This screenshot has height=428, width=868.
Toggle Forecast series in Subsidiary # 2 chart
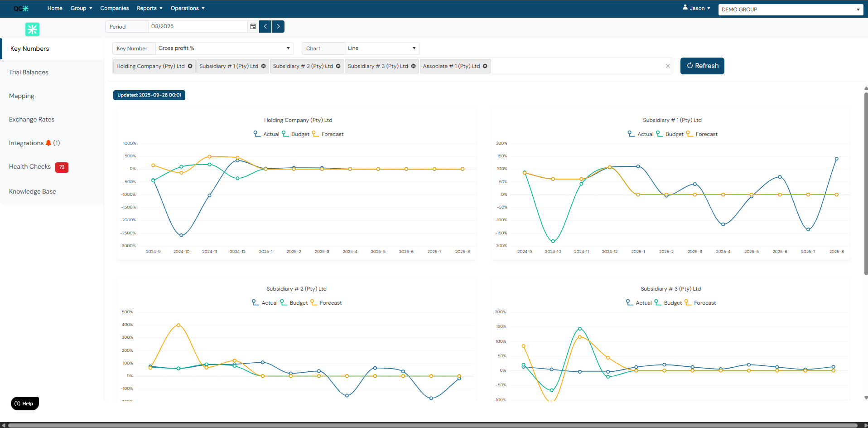pos(326,303)
